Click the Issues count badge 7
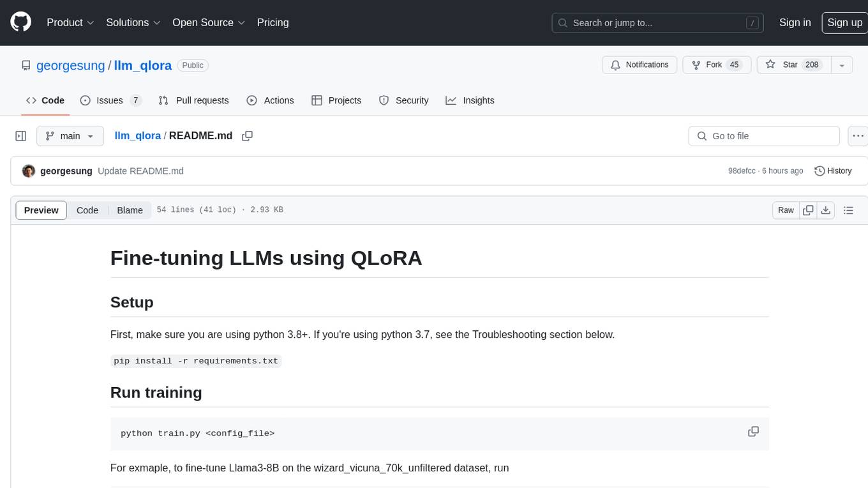 click(x=135, y=100)
